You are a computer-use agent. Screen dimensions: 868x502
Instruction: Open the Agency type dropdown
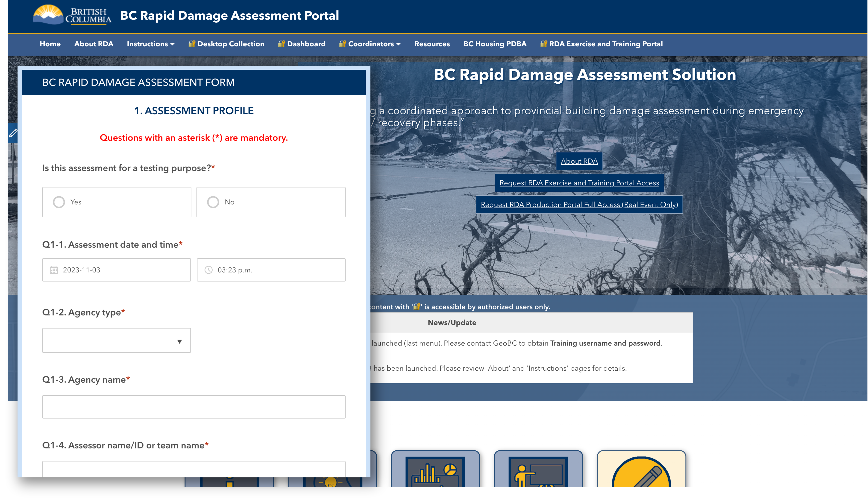pos(116,341)
